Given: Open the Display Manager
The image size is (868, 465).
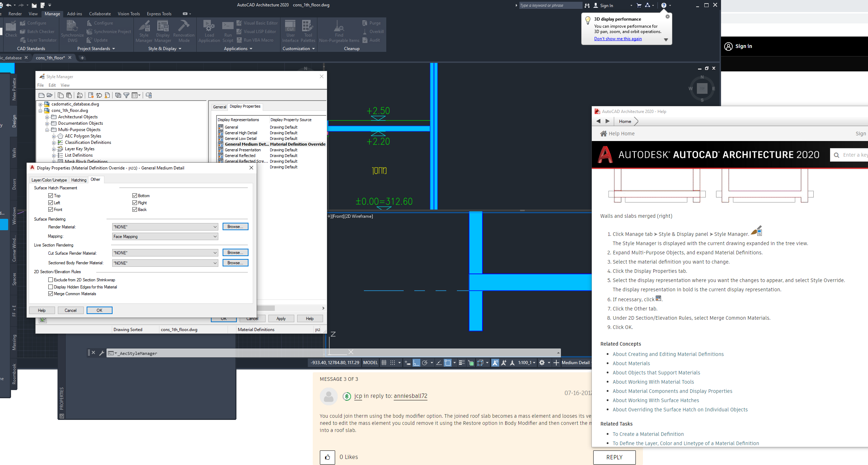Looking at the screenshot, I should coord(163,31).
